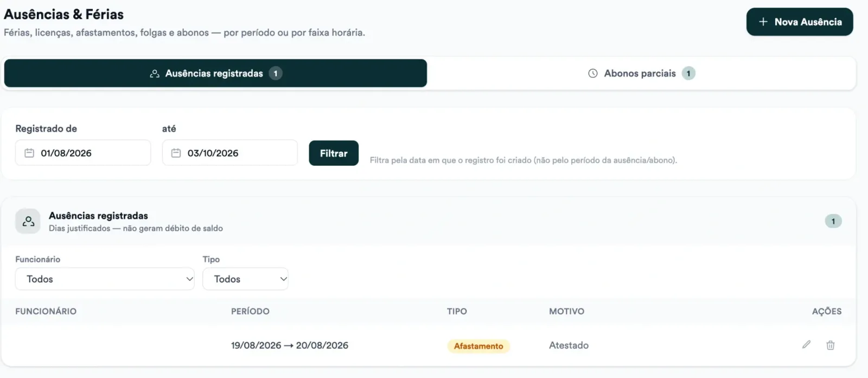Image resolution: width=868 pixels, height=378 pixels.
Task: Click the people icon in Ausências registradas tab
Action: pyautogui.click(x=155, y=73)
